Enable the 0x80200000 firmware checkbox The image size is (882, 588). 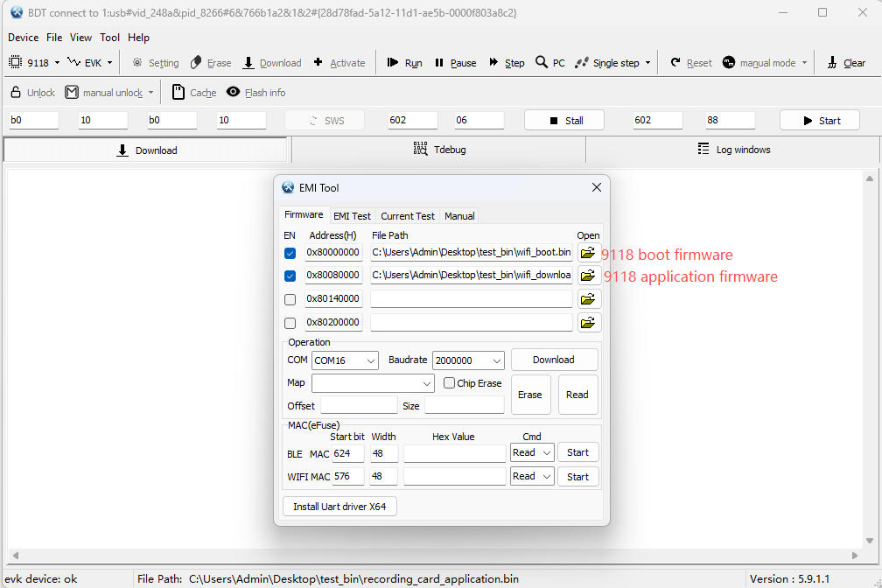tap(290, 324)
